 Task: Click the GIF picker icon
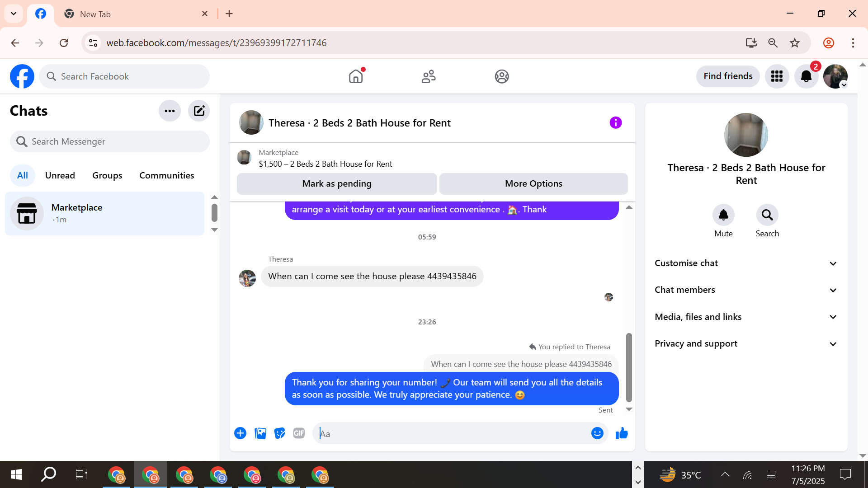(299, 433)
